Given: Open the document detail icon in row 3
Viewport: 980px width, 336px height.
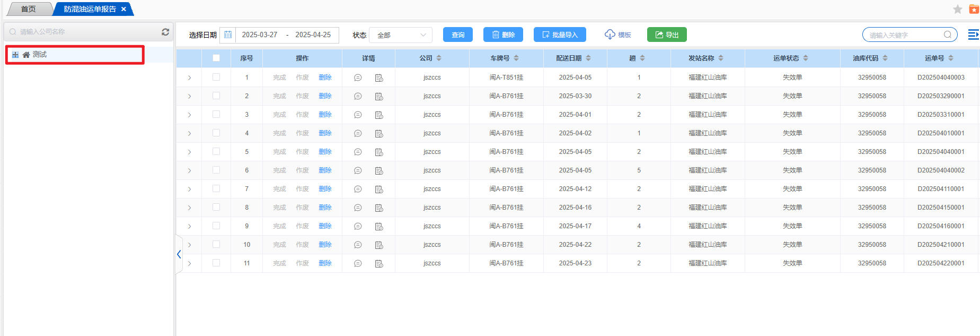Looking at the screenshot, I should (x=379, y=115).
